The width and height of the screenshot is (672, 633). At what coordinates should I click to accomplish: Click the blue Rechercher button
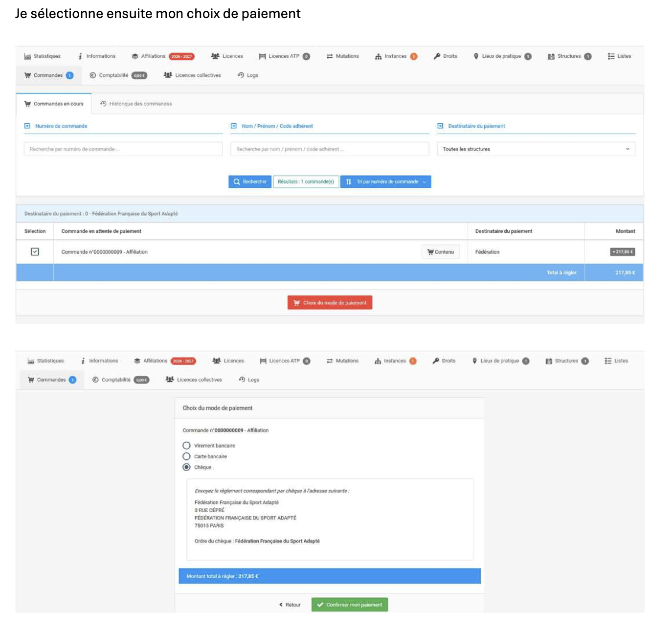tap(250, 181)
